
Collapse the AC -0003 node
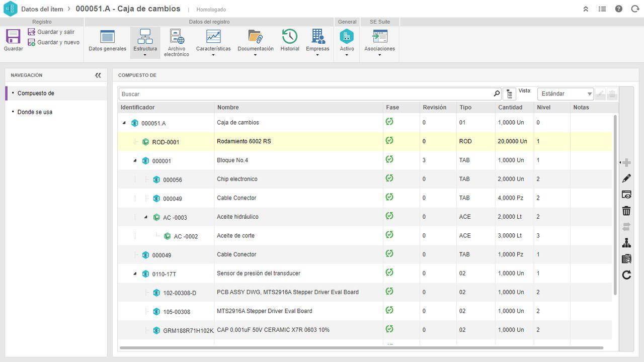[146, 217]
